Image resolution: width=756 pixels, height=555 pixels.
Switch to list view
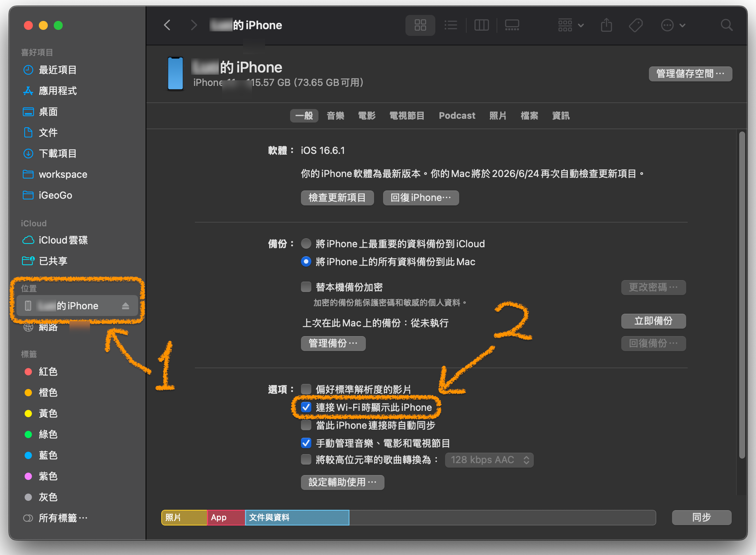click(x=451, y=25)
